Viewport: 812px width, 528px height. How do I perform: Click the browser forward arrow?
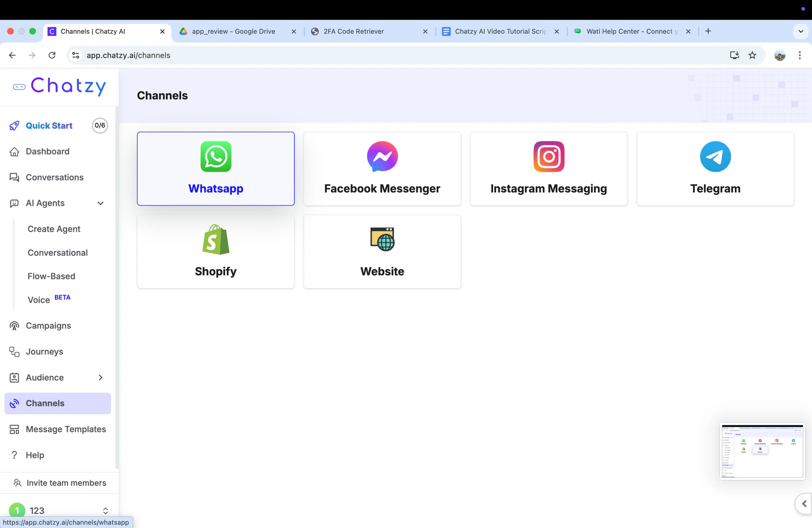(32, 55)
